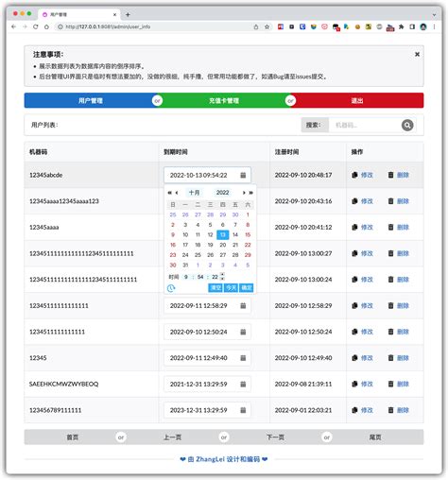Click registration time 2022-09-01 22:03:21
This screenshot has height=480, width=448.
(x=303, y=410)
